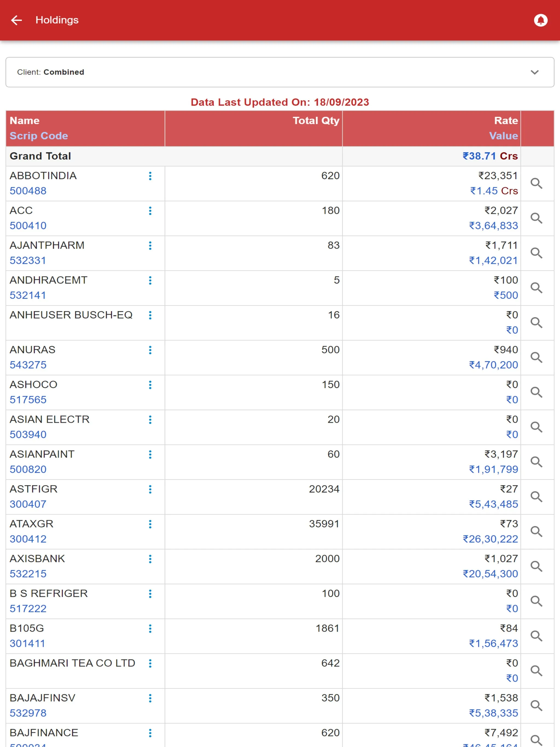Viewport: 560px width, 747px height.
Task: Open three-dot menu for ACC
Action: coord(150,211)
